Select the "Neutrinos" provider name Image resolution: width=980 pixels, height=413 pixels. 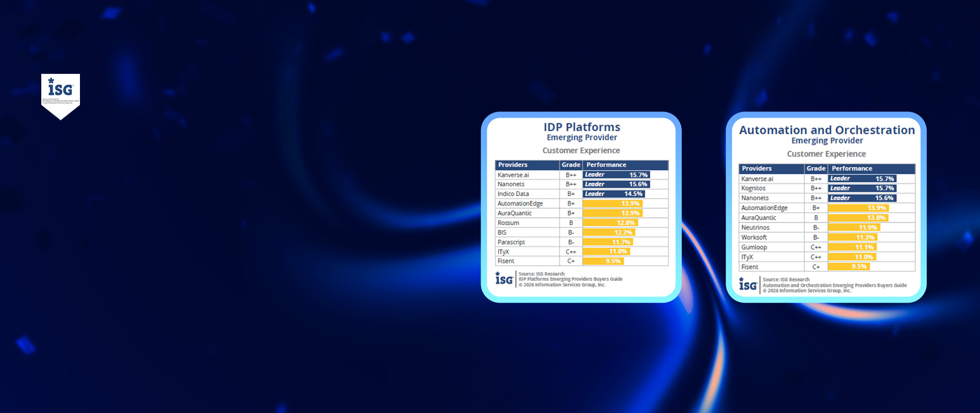point(755,228)
